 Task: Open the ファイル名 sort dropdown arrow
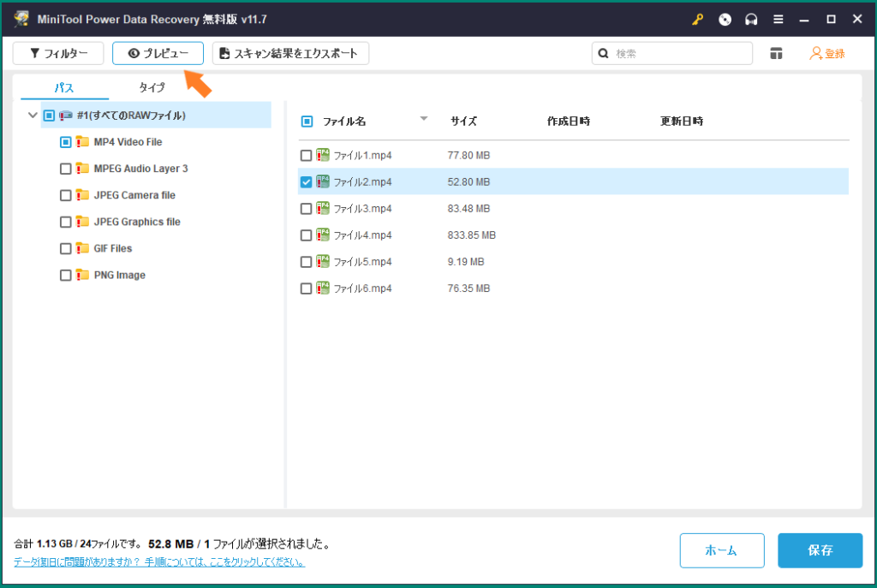tap(423, 121)
